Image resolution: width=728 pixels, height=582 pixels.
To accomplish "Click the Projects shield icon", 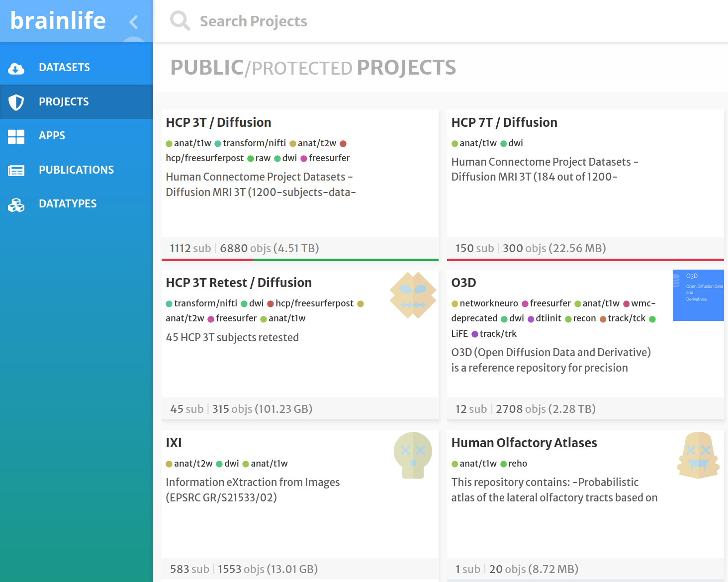I will tap(16, 102).
